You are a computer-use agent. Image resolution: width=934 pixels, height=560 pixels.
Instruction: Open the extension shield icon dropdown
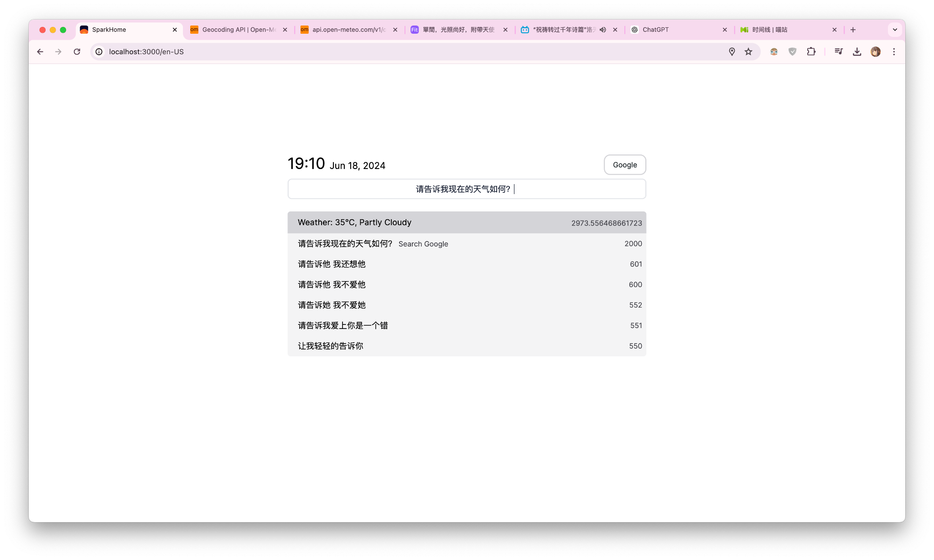point(793,51)
